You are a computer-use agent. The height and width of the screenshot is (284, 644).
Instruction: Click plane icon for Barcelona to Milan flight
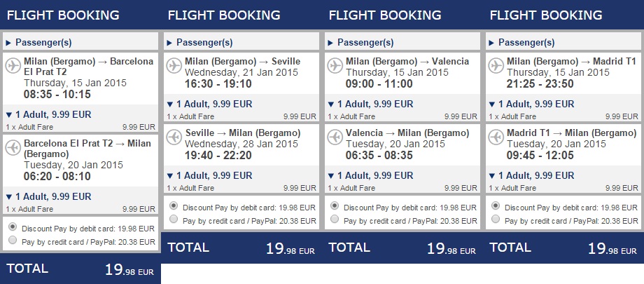coord(13,147)
